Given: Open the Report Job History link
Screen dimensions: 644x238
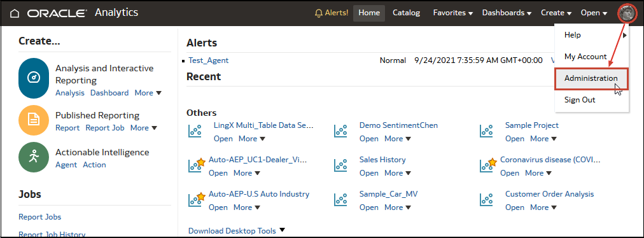Looking at the screenshot, I should pos(52,234).
